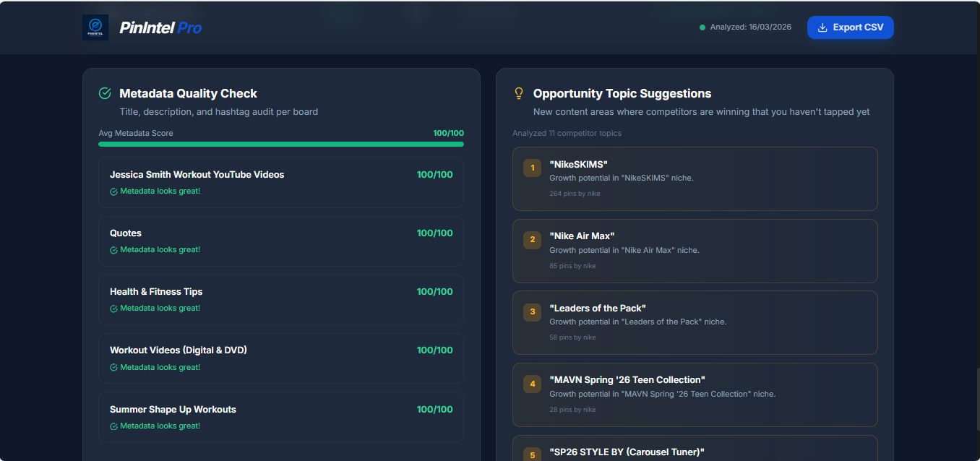Click rank badge 2 for Nike Air Max
Image resolution: width=980 pixels, height=461 pixels.
pos(533,239)
